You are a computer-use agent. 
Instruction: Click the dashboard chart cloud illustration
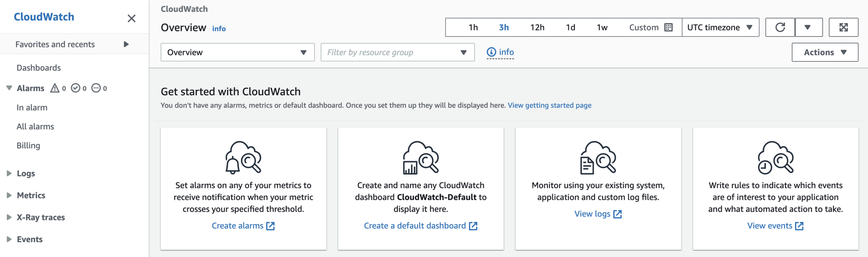click(x=421, y=157)
